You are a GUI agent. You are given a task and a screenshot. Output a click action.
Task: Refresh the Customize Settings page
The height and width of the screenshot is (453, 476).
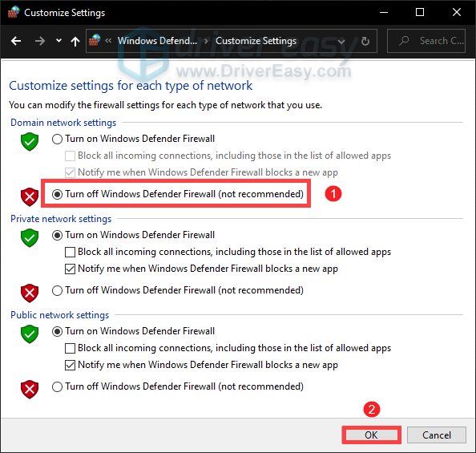[x=365, y=41]
